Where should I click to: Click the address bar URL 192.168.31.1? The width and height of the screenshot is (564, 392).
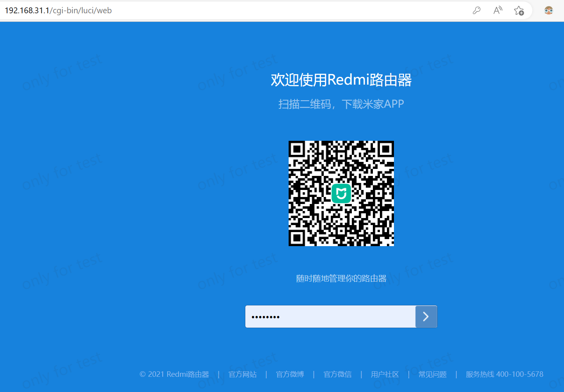click(59, 11)
